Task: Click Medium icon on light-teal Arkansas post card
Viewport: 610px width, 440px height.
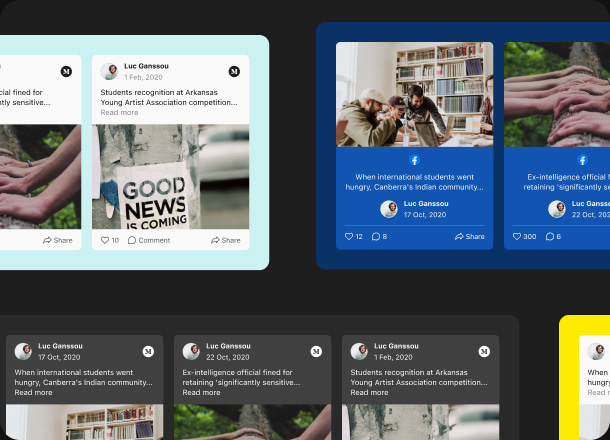Action: coord(234,72)
